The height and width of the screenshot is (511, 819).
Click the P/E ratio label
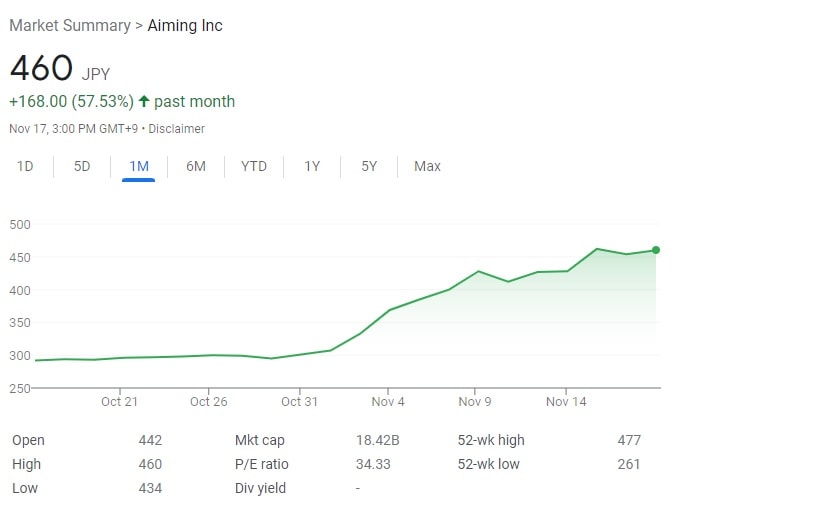262,464
